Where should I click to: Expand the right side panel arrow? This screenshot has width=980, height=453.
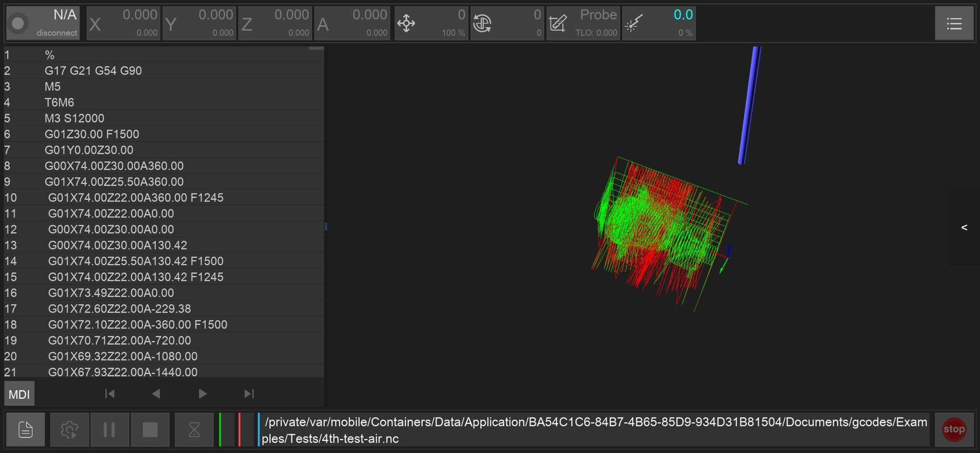pyautogui.click(x=964, y=227)
